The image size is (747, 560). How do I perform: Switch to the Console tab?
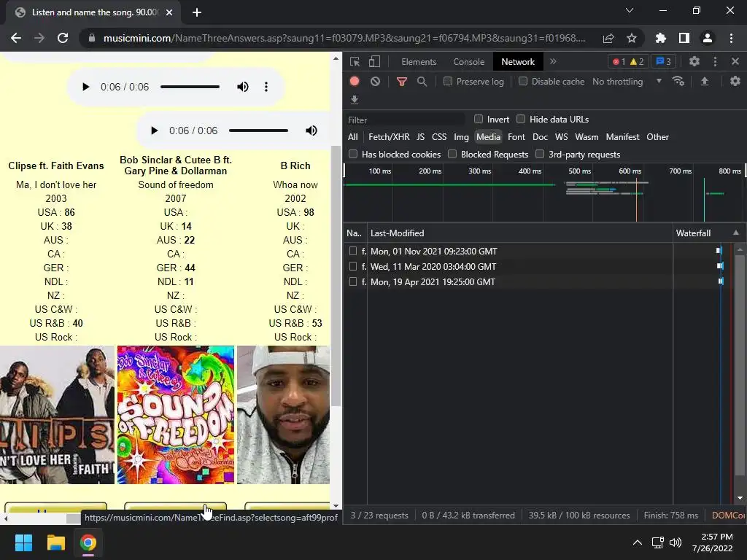[x=469, y=62]
